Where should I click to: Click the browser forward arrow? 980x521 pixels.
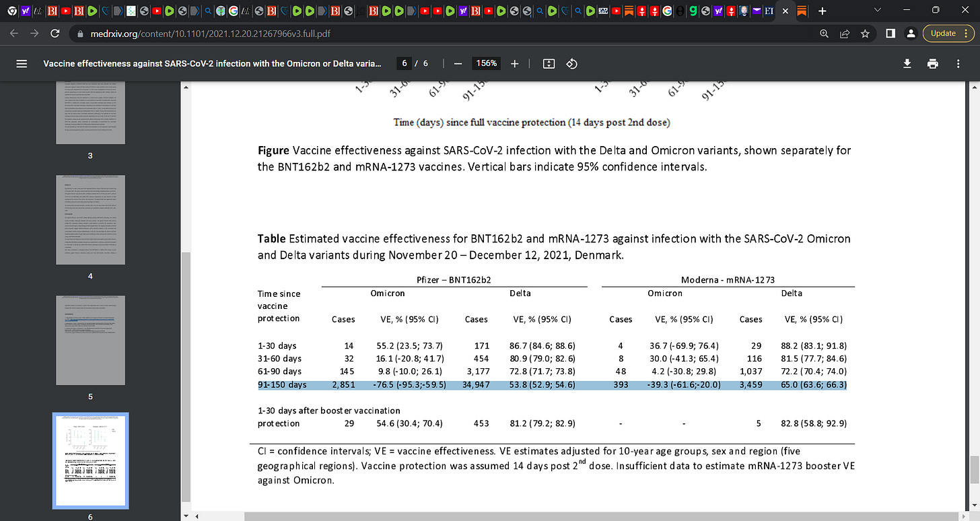click(34, 33)
